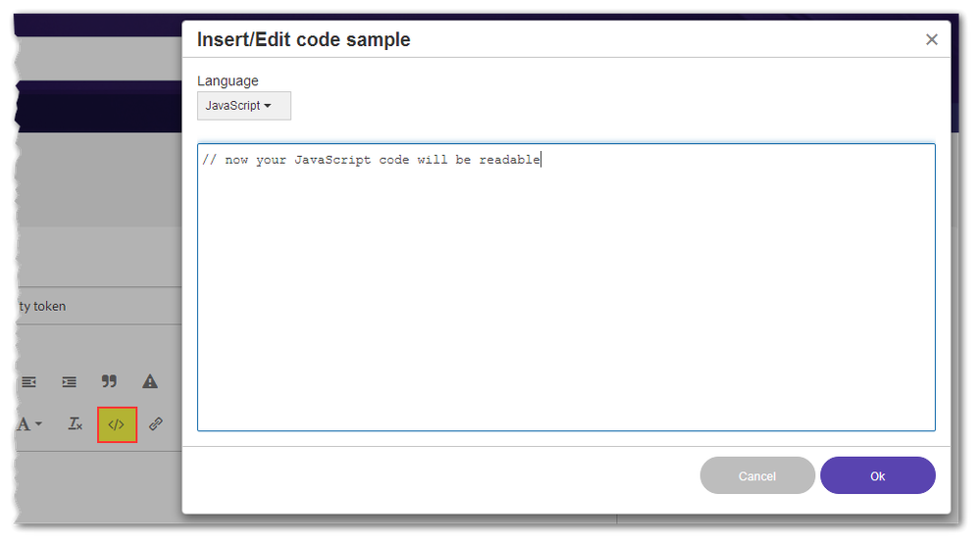
Task: Click the blockquote quotation marks icon
Action: [110, 381]
